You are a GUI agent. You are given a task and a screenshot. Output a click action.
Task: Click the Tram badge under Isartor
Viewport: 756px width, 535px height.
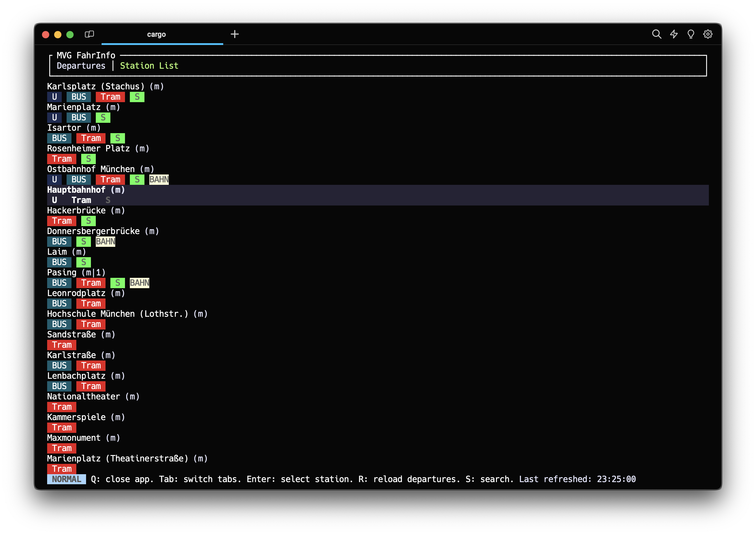click(91, 138)
